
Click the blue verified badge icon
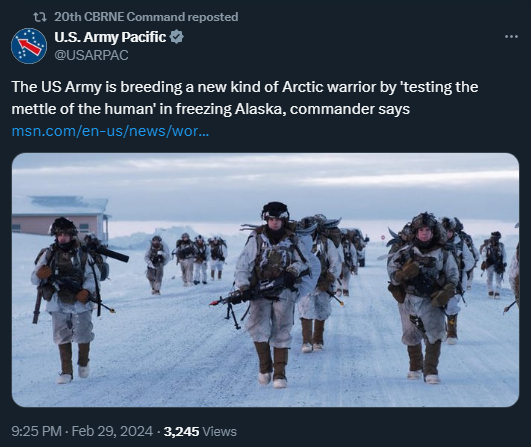(x=176, y=37)
